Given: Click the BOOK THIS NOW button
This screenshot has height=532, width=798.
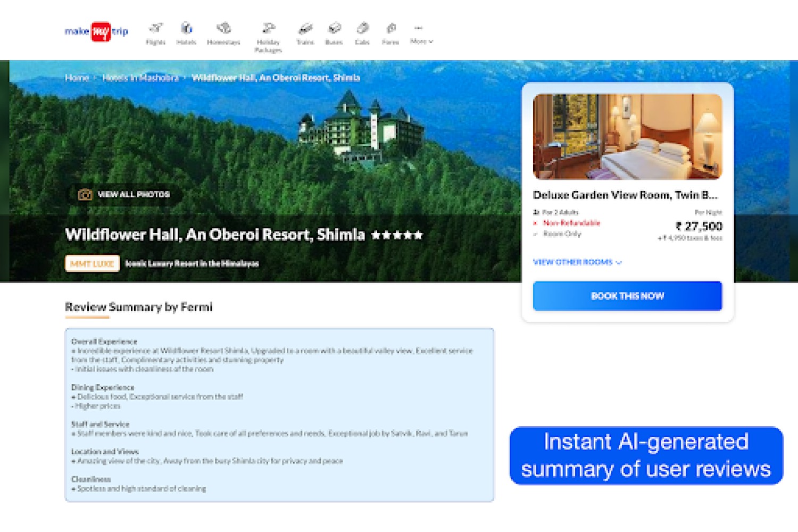Looking at the screenshot, I should (628, 296).
